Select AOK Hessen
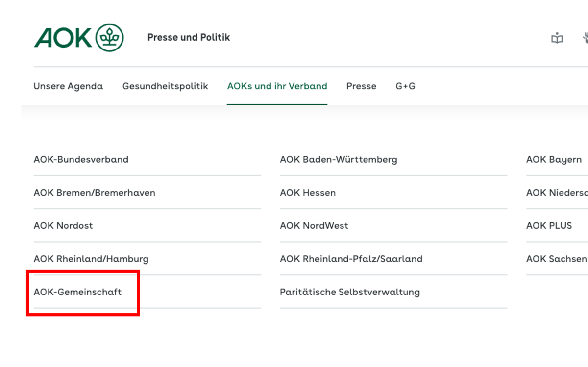This screenshot has height=367, width=588. (308, 193)
